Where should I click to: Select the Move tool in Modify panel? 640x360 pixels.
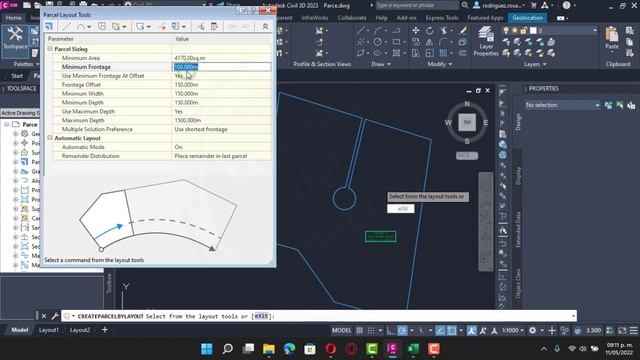click(416, 30)
